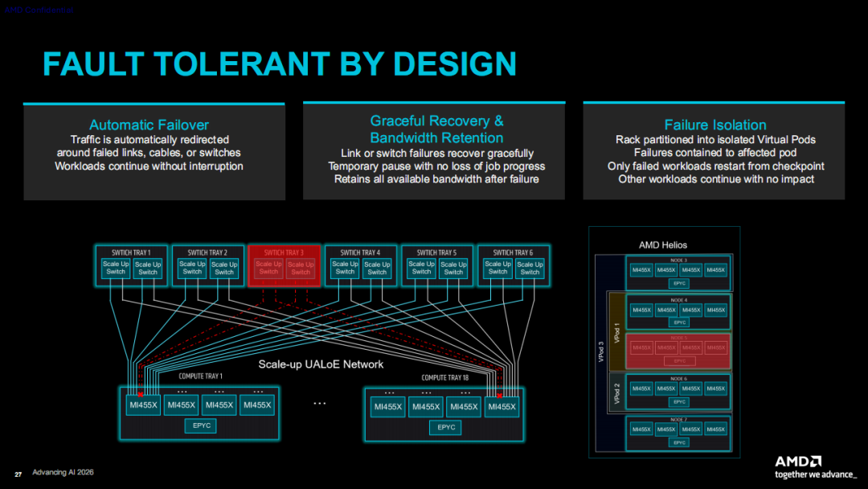
Task: Open the Automatic Failover heading
Action: pos(149,125)
